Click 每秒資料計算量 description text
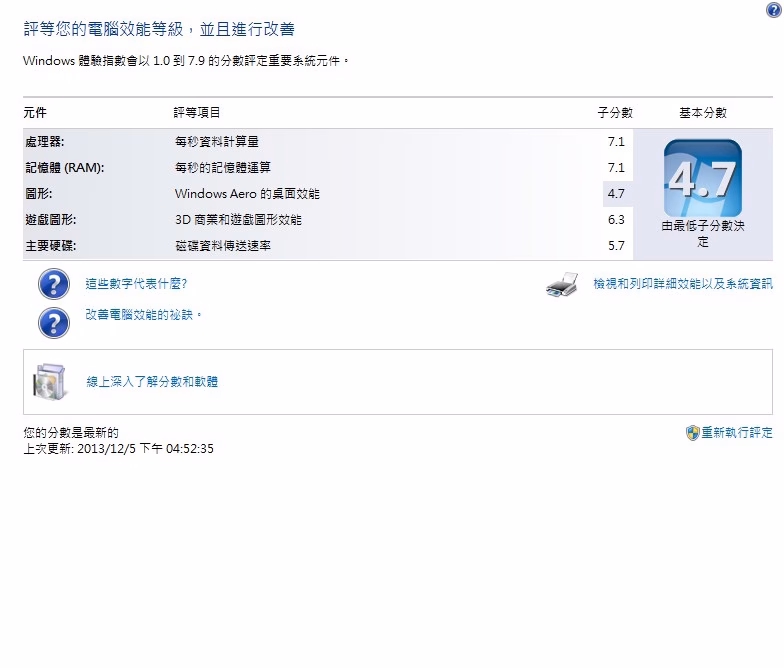Viewport: 784px width, 668px height. coord(216,142)
